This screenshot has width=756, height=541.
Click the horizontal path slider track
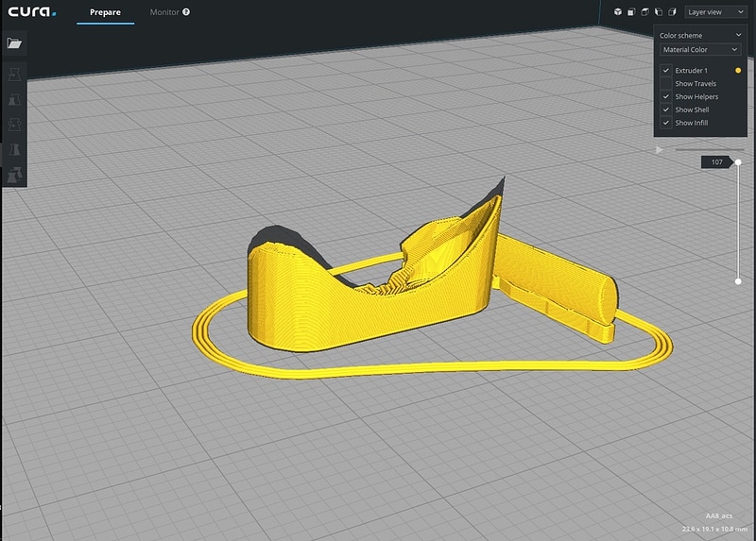pyautogui.click(x=710, y=150)
